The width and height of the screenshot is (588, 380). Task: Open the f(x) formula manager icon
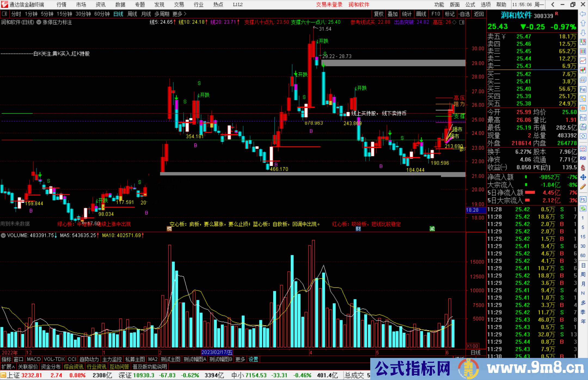pyautogui.click(x=583, y=127)
